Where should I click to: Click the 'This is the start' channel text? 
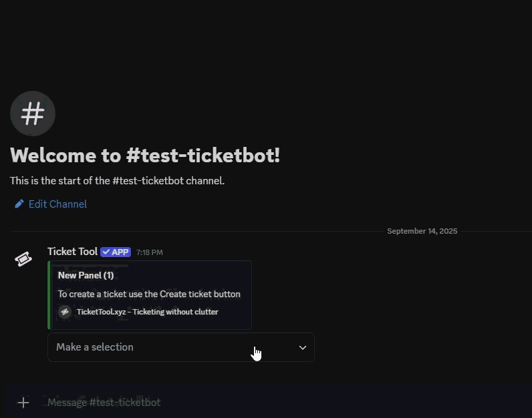pyautogui.click(x=117, y=180)
